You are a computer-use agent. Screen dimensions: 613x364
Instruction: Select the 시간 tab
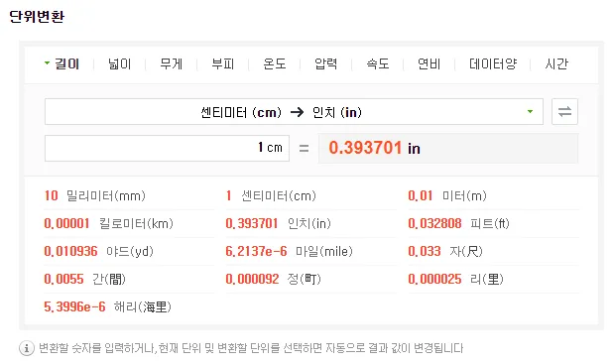[556, 63]
